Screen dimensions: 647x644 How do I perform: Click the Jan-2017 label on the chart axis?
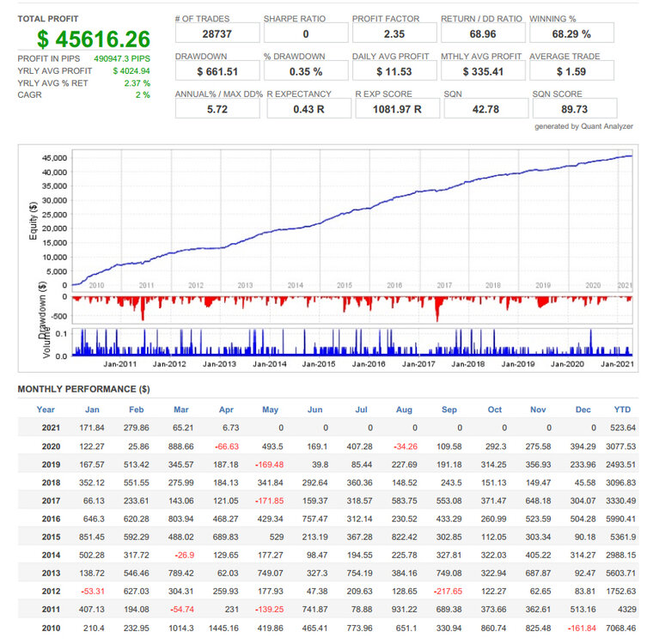click(418, 364)
